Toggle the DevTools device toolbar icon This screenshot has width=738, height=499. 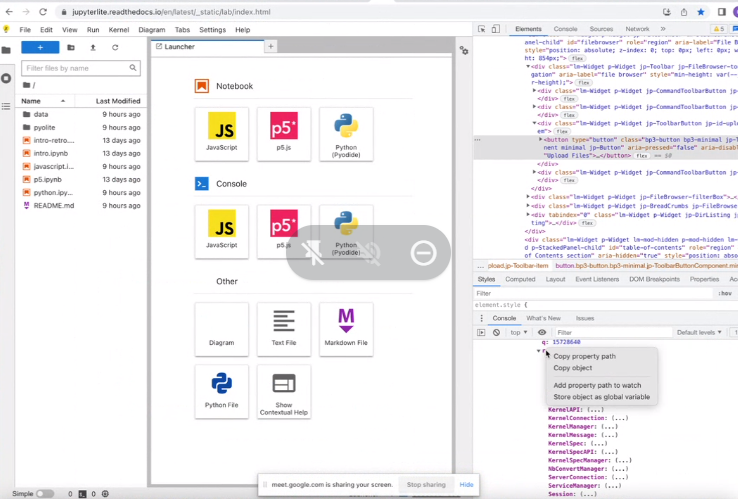[496, 29]
